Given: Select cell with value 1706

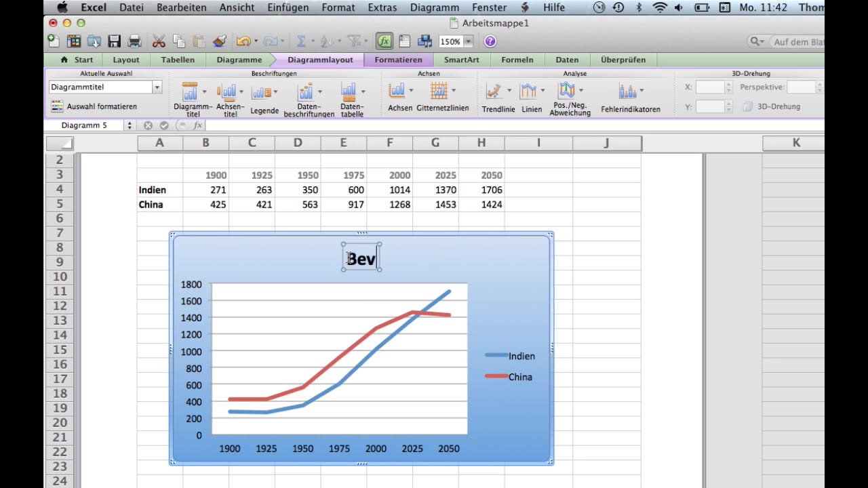Looking at the screenshot, I should point(481,190).
